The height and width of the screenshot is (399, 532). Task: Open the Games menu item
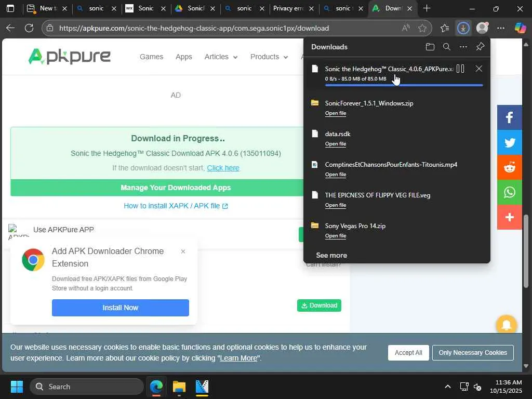pyautogui.click(x=151, y=57)
